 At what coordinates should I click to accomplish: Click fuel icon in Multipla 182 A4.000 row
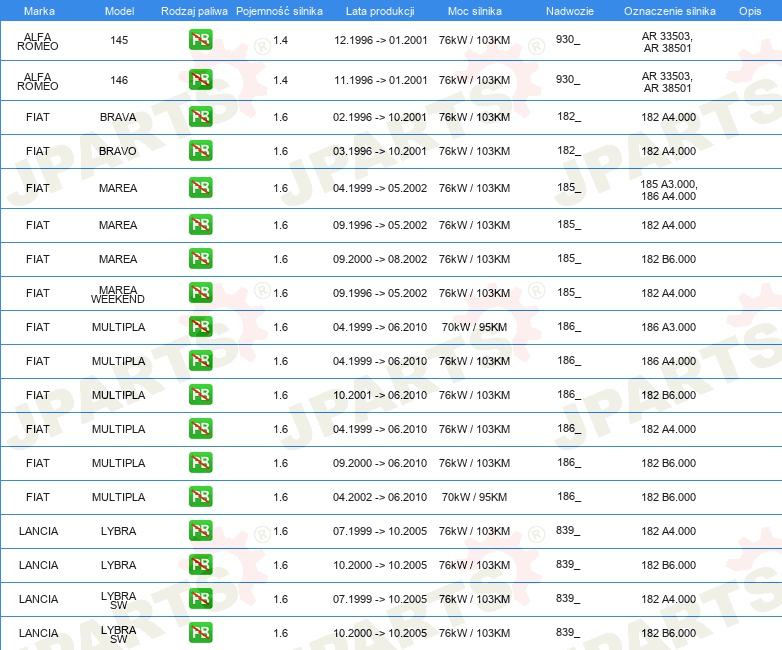point(200,429)
